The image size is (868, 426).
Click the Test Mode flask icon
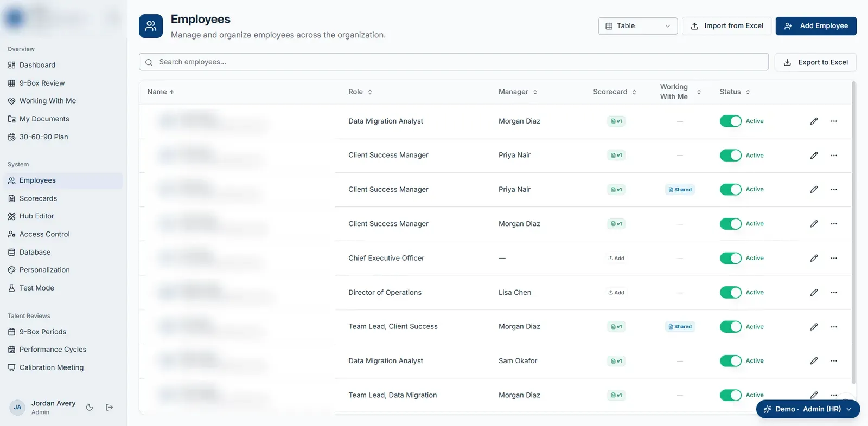(x=11, y=288)
